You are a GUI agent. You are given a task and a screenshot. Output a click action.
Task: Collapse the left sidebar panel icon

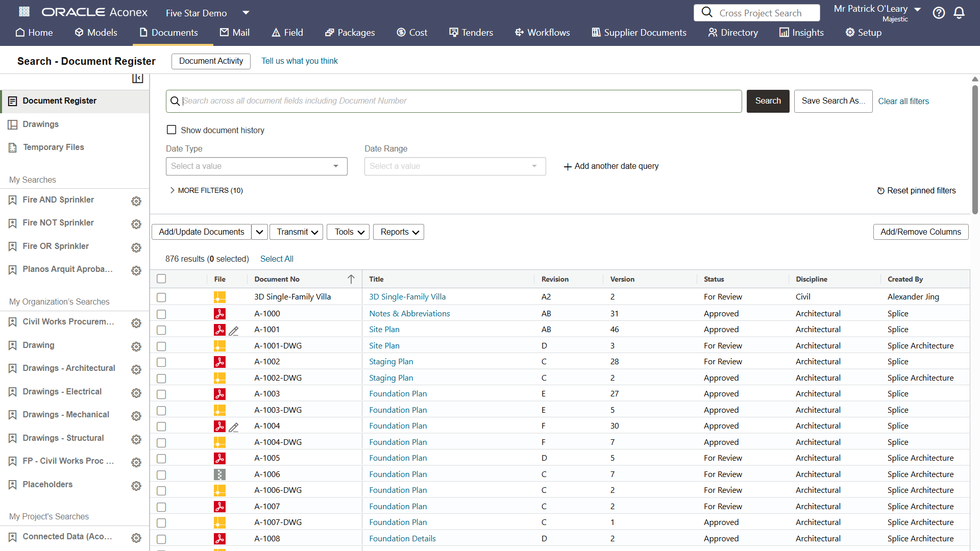pos(137,78)
